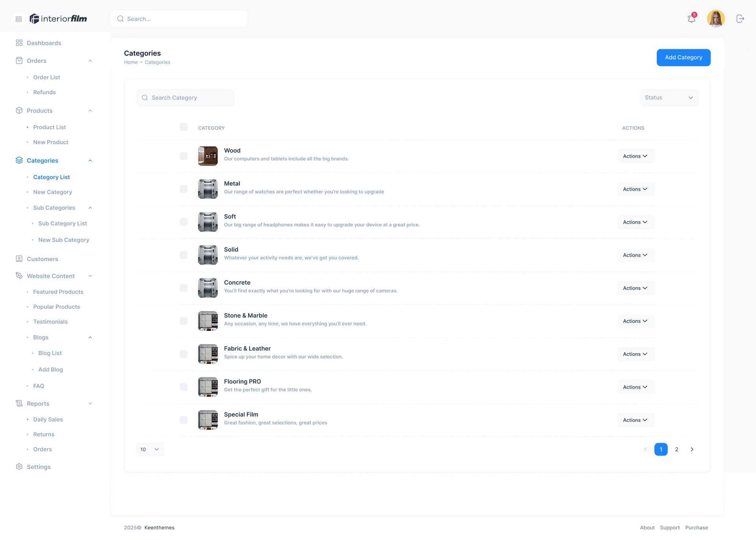Check the Special Film row checkbox
The image size is (756, 540).
click(x=183, y=420)
